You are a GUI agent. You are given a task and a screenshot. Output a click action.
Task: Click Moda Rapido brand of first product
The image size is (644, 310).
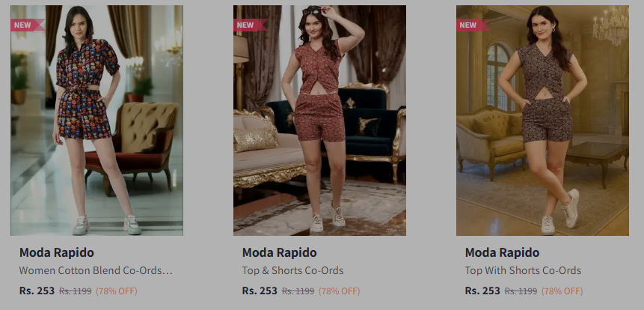57,252
